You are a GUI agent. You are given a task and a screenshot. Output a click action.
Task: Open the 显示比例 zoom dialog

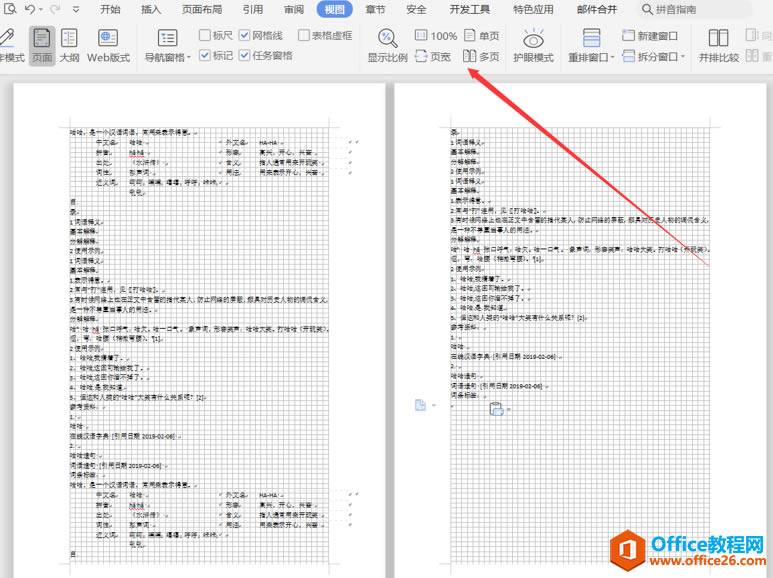coord(387,45)
